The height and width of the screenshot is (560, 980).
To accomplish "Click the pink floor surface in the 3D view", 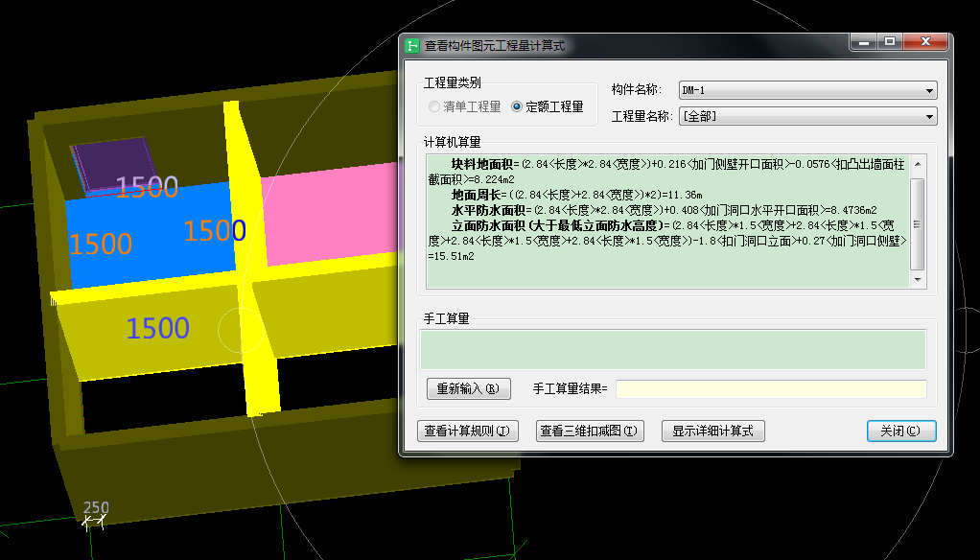I will [x=331, y=213].
